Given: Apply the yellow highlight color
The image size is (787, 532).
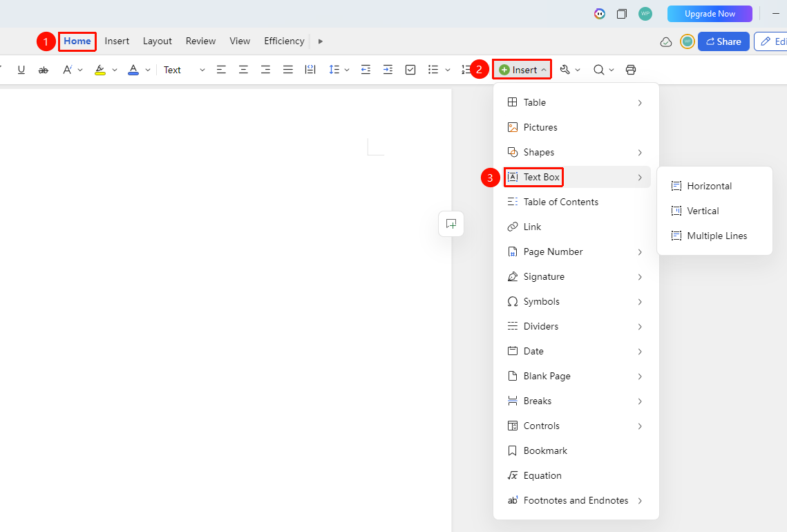Looking at the screenshot, I should 100,70.
